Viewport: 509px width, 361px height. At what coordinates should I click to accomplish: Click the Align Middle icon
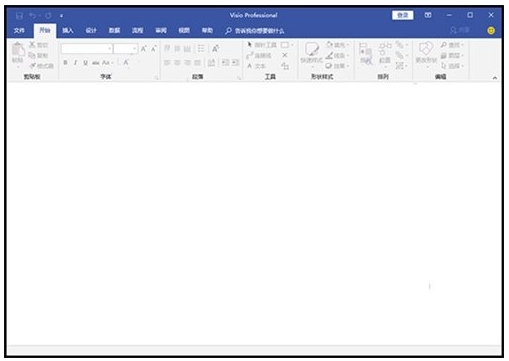click(177, 49)
